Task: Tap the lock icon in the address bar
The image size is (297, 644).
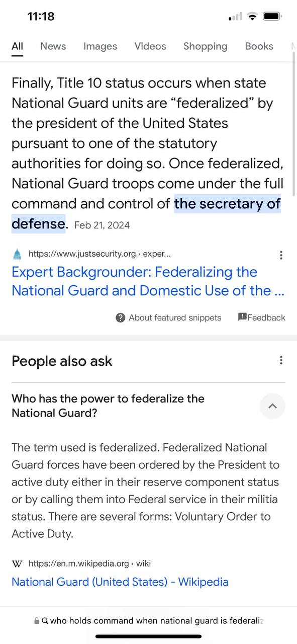Action: (37, 621)
